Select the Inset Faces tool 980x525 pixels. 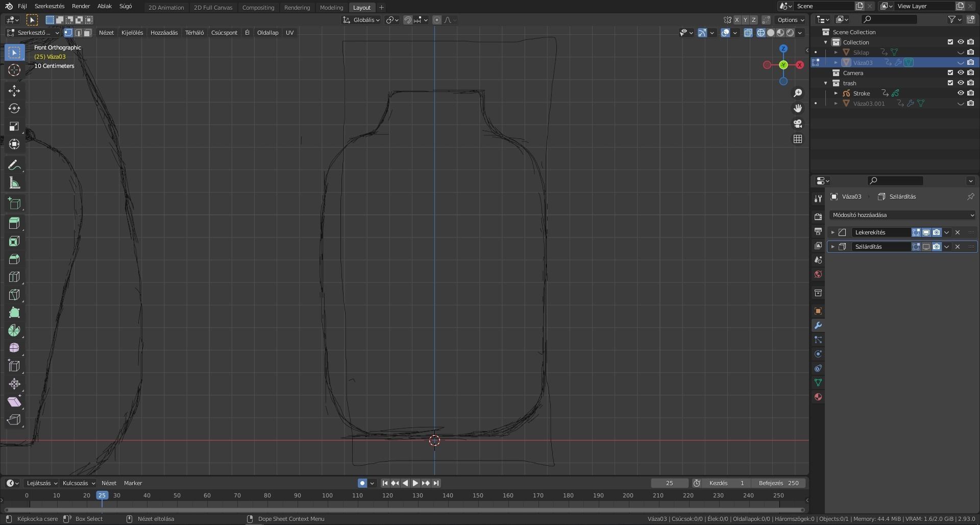14,241
